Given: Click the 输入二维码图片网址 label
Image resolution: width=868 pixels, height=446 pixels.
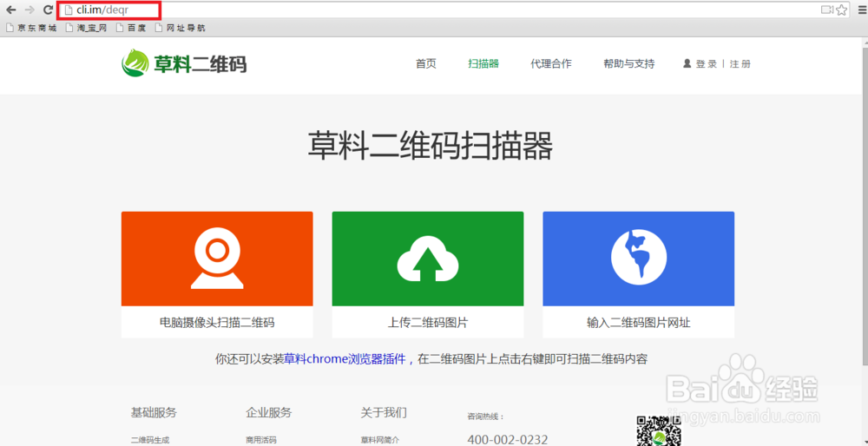Looking at the screenshot, I should pos(638,323).
